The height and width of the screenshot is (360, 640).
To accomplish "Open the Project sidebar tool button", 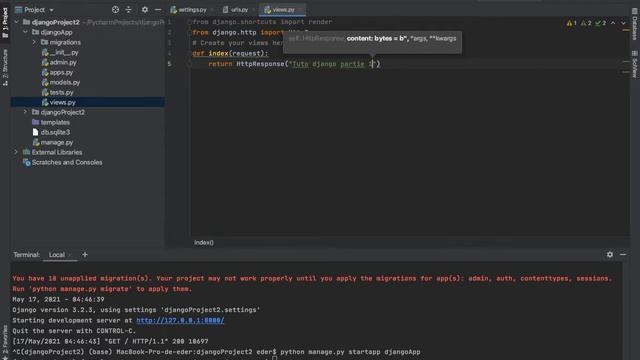I will pyautogui.click(x=5, y=22).
